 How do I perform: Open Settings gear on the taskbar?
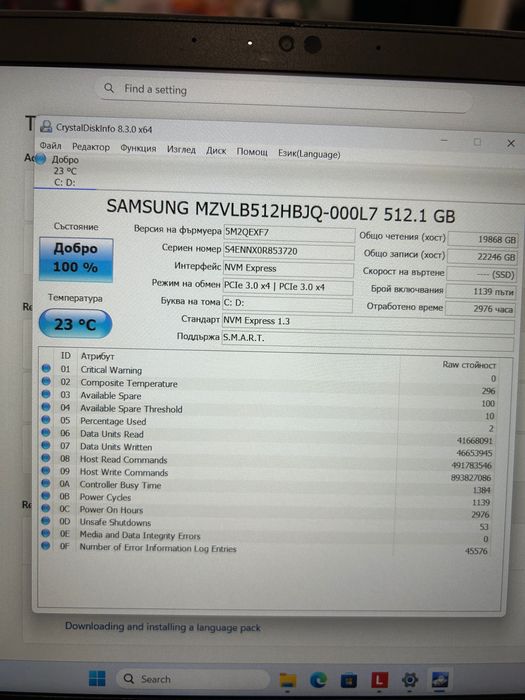(410, 680)
